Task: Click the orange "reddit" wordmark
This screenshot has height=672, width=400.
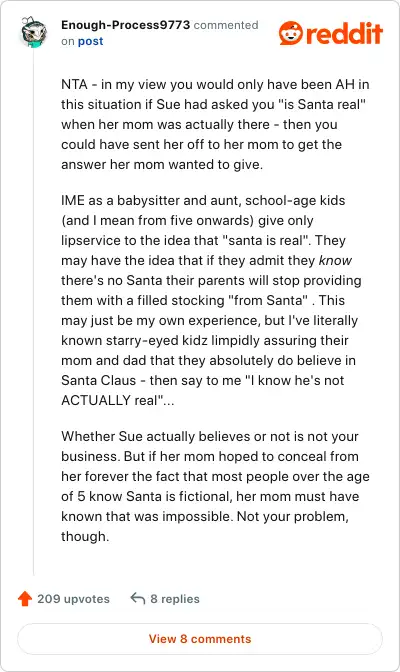Action: pyautogui.click(x=344, y=33)
